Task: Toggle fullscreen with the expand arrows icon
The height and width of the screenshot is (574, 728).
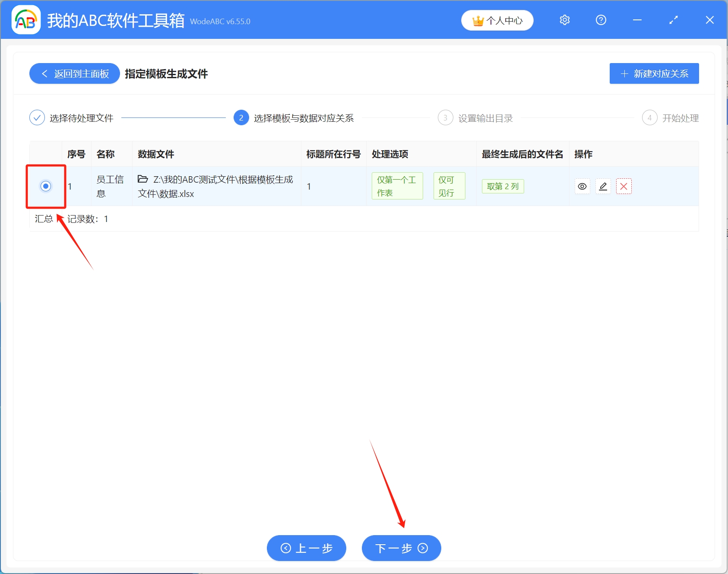Action: coord(673,20)
